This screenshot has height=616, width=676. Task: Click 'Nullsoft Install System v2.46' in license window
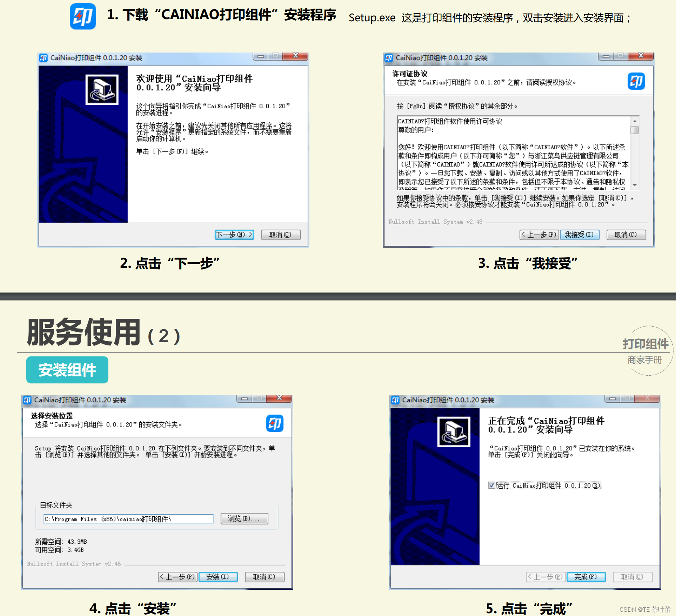pyautogui.click(x=435, y=222)
